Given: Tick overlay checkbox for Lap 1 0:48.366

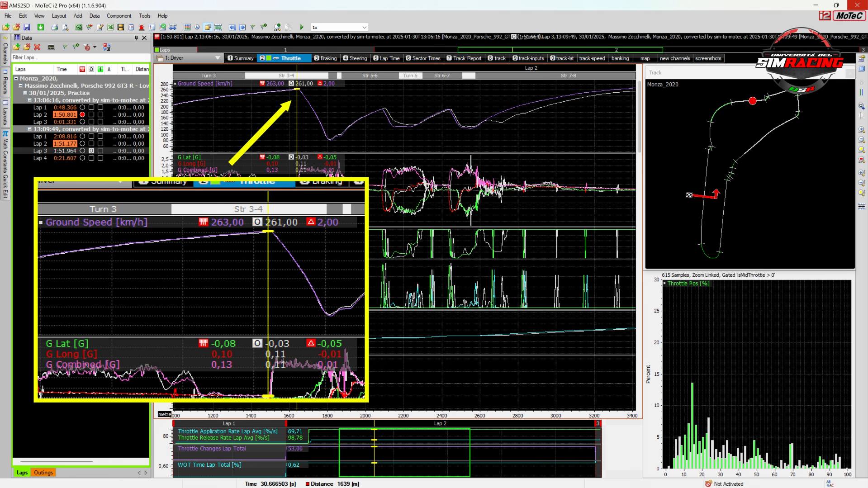Looking at the screenshot, I should pos(91,108).
